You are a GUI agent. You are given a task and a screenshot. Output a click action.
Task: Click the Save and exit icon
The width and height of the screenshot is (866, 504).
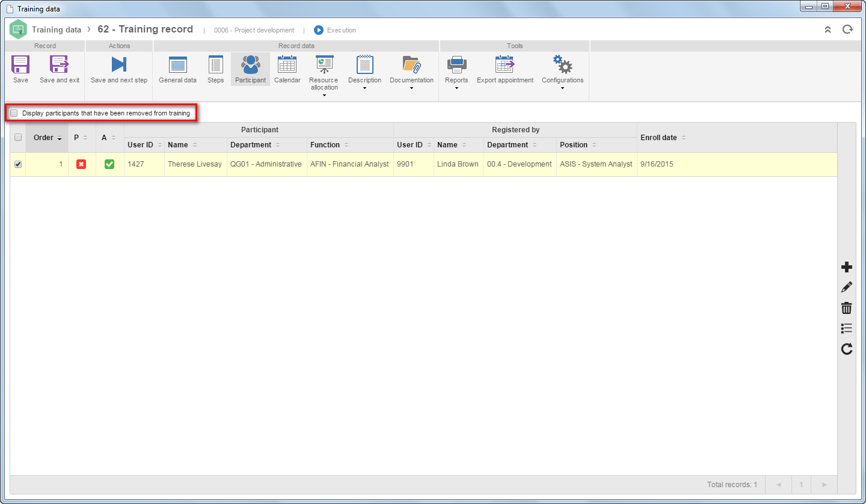[60, 65]
